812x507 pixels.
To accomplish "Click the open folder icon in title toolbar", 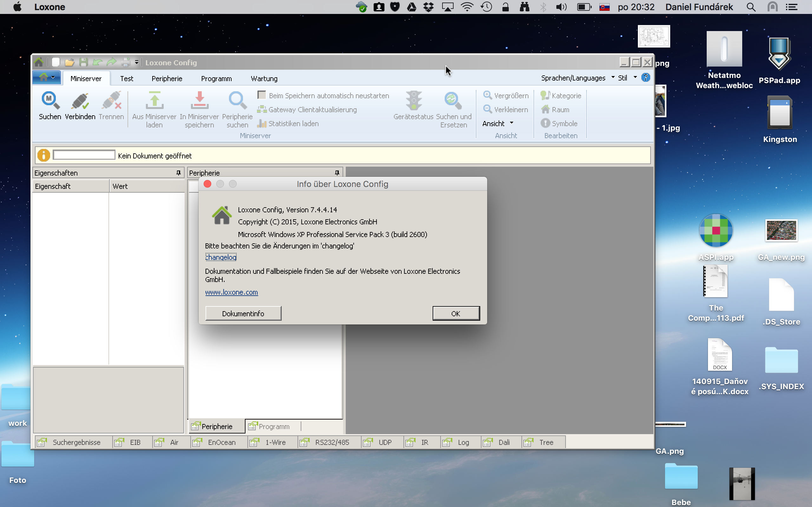I will coord(69,62).
